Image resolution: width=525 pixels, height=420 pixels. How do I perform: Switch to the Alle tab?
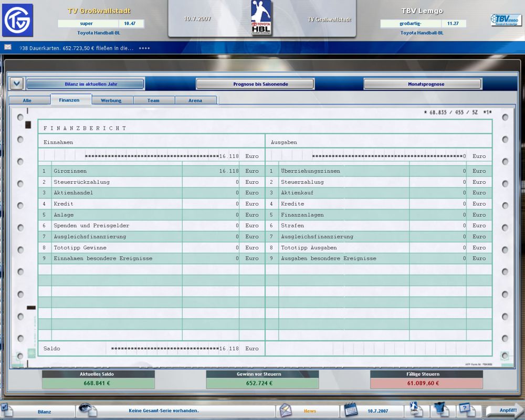[x=27, y=100]
